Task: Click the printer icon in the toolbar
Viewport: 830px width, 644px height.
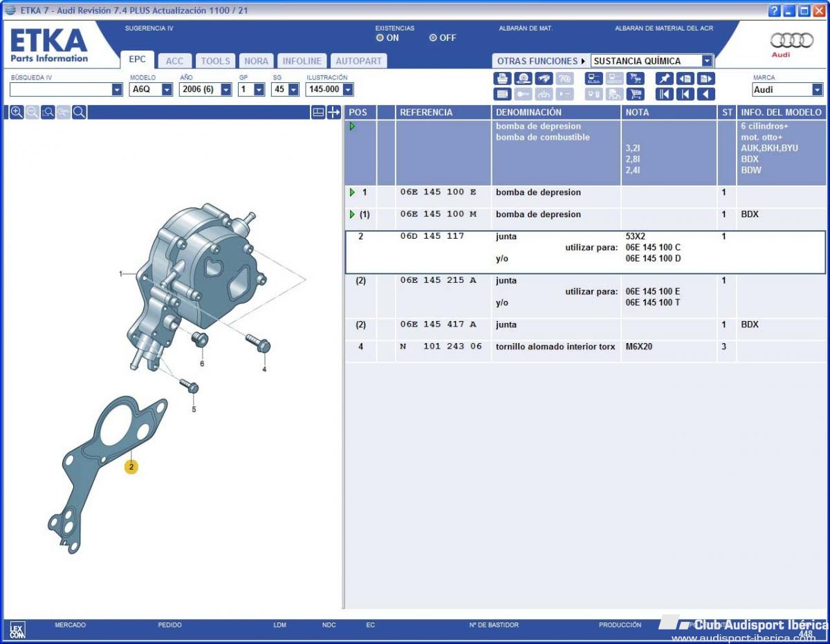Action: (502, 78)
